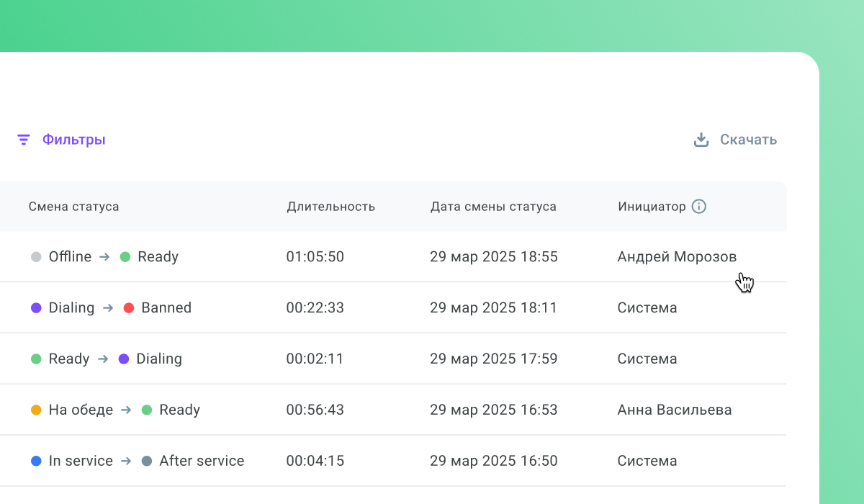Click the filter icon beside Фильтры
The width and height of the screenshot is (864, 504).
pyautogui.click(x=24, y=140)
